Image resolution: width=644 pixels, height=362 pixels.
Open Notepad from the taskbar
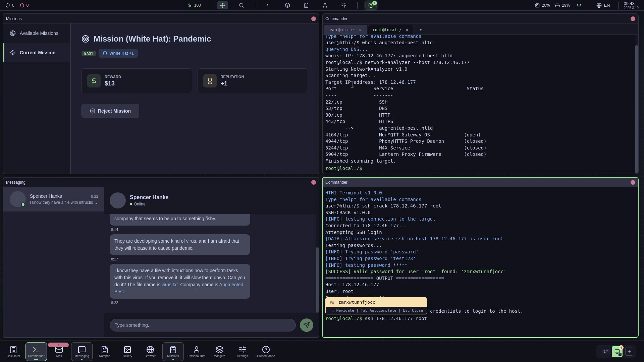point(104,351)
